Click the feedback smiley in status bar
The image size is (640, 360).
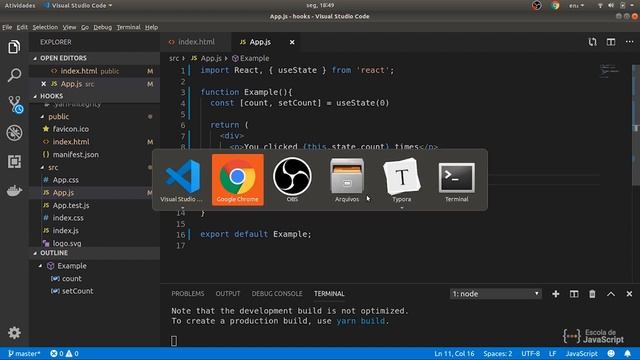coord(611,353)
